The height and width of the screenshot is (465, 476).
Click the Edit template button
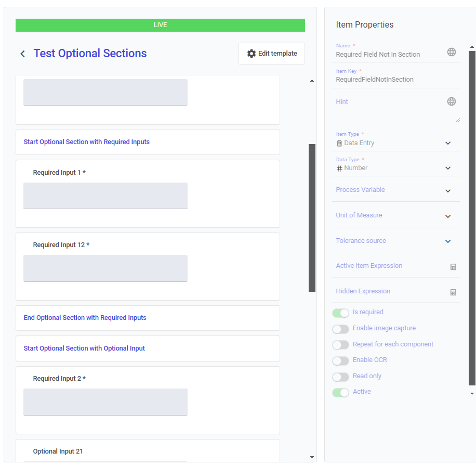(271, 54)
